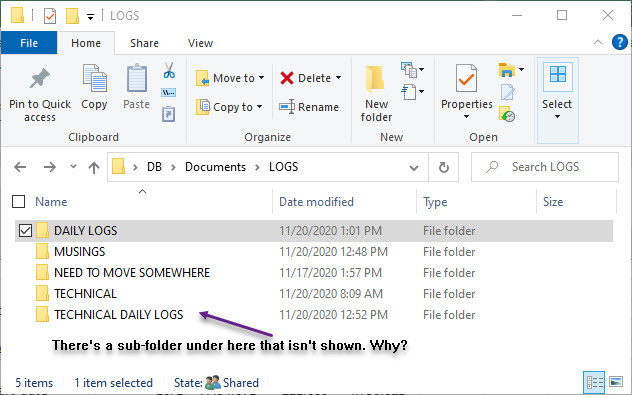Click the Edit document icon

507,92
